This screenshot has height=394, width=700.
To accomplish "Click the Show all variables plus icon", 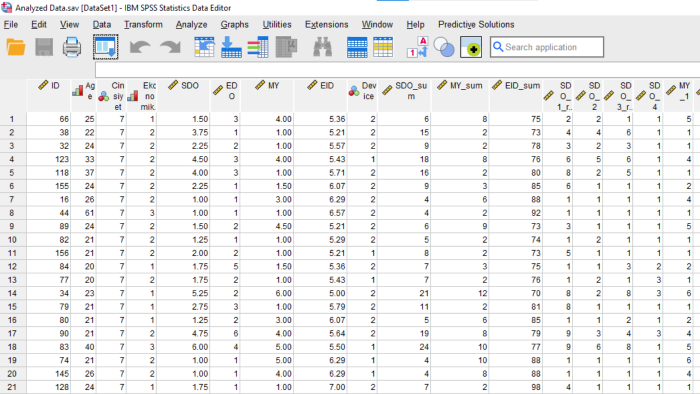I will (x=471, y=47).
